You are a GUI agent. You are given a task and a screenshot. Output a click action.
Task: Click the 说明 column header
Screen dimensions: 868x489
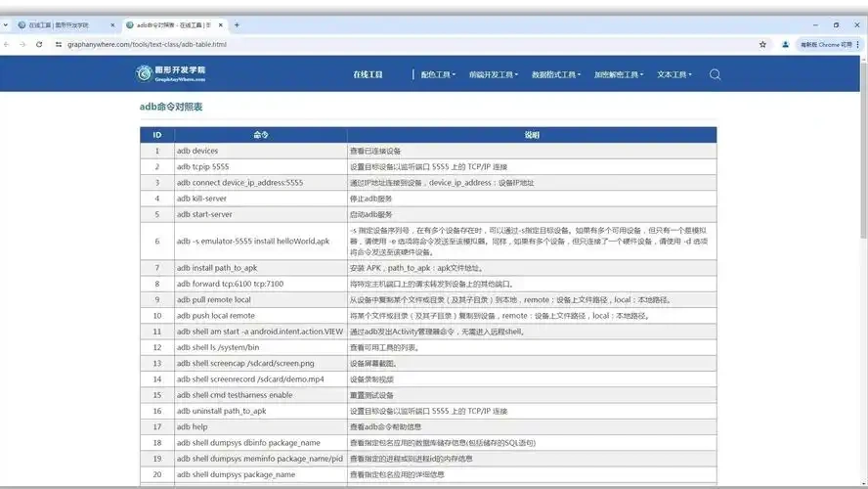532,135
